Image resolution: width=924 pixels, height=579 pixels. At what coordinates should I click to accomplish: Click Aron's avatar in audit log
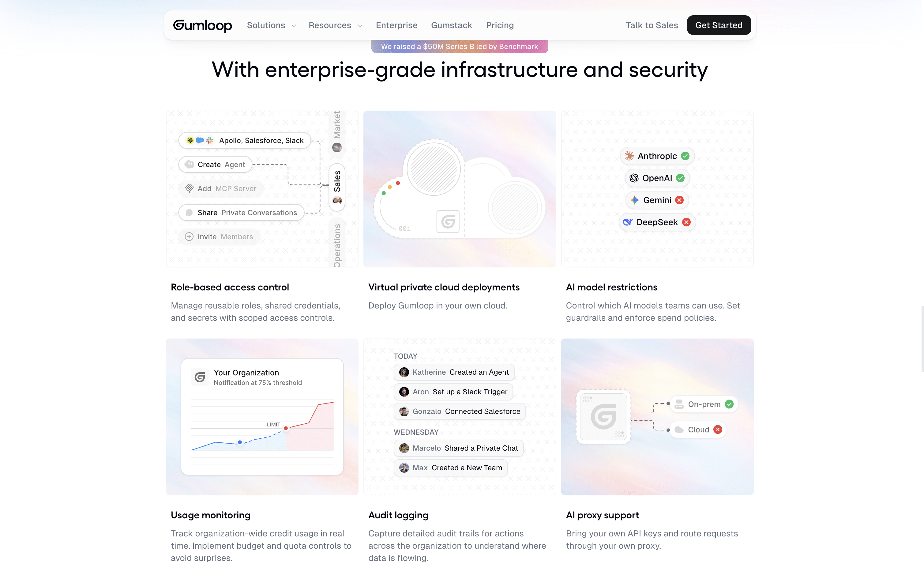[x=404, y=392]
